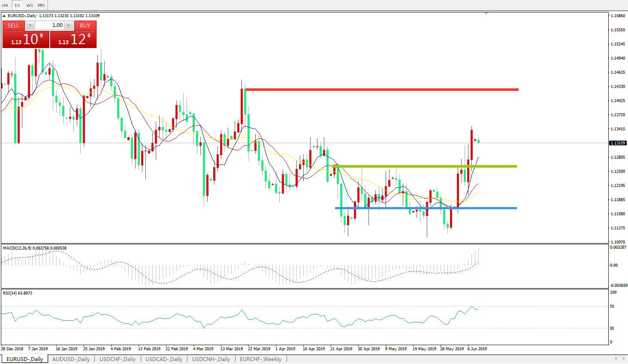Image resolution: width=628 pixels, height=364 pixels.
Task: Switch to USDCHF-,Daily chart tab
Action: (118, 359)
